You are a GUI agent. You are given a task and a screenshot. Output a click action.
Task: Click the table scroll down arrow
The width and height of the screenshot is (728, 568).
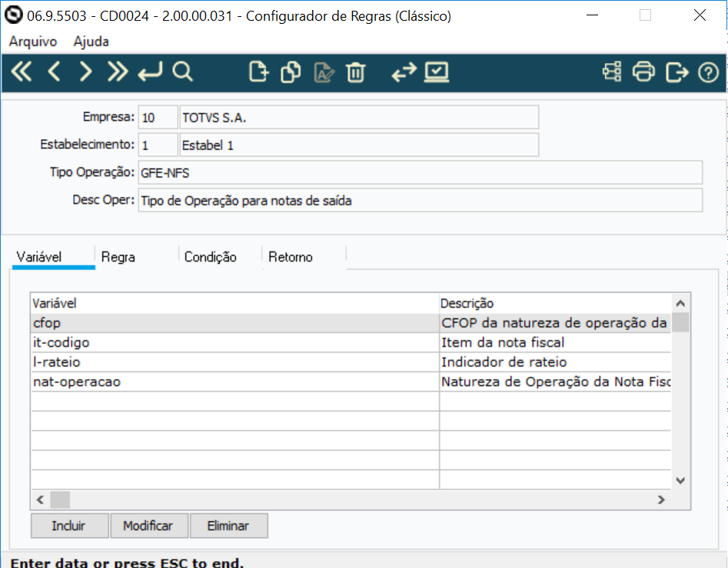click(x=680, y=480)
